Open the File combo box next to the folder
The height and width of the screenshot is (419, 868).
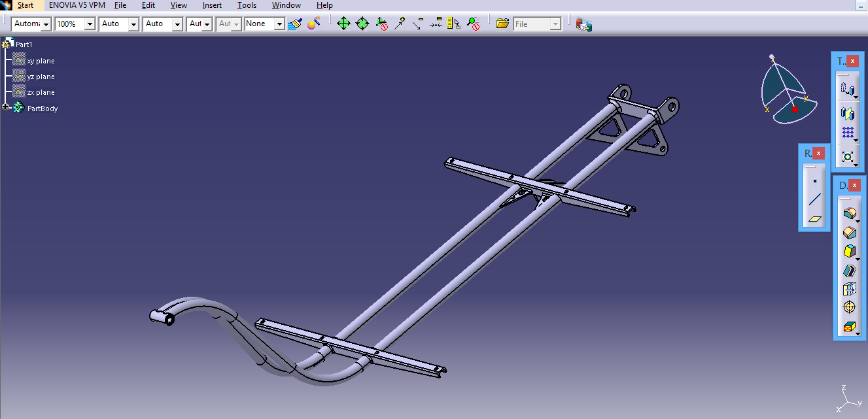(537, 24)
